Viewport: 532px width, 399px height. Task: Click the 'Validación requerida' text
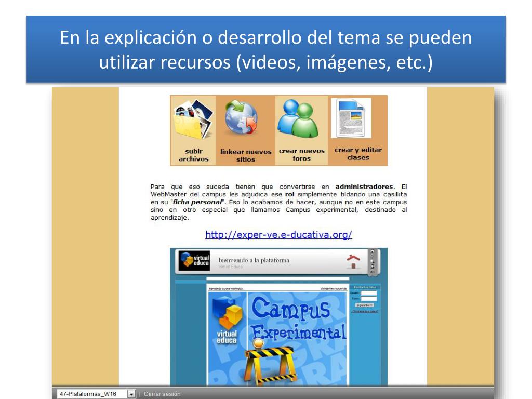click(x=333, y=289)
